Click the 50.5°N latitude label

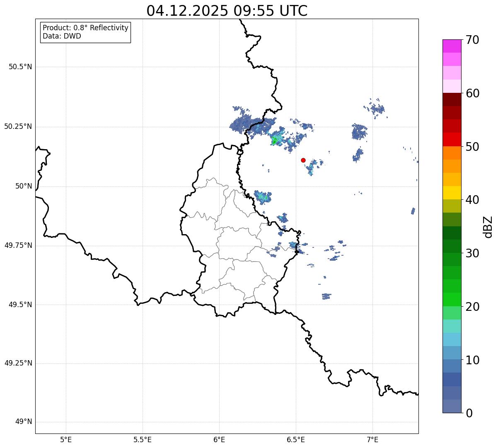point(20,67)
